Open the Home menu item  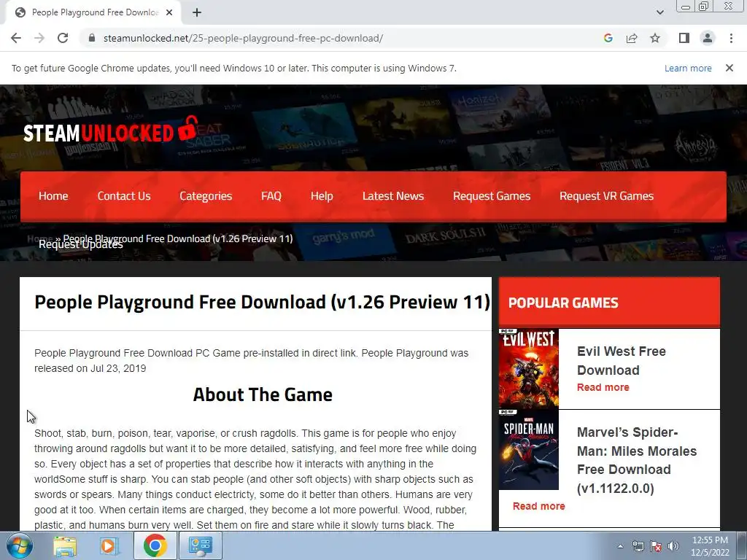click(x=53, y=196)
